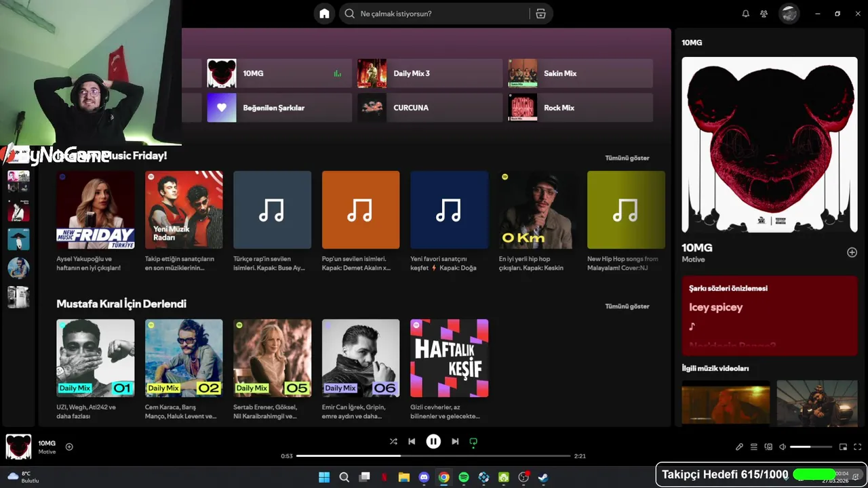Open the play queue
Image resolution: width=868 pixels, height=488 pixels.
pos(753,447)
